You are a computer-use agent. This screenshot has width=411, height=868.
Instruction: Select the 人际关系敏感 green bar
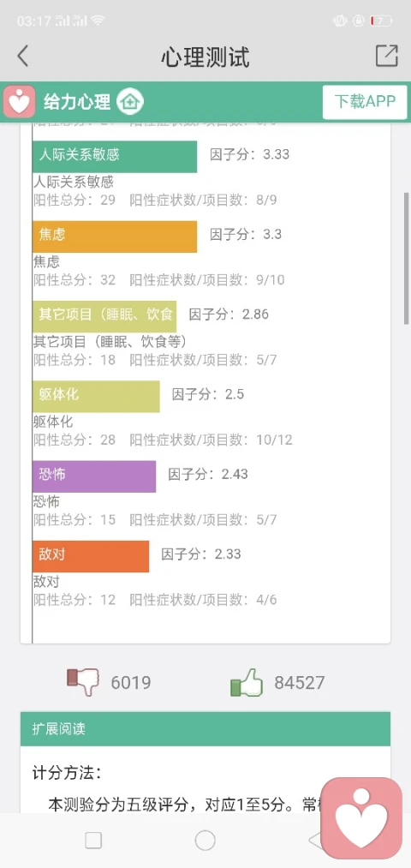(115, 157)
